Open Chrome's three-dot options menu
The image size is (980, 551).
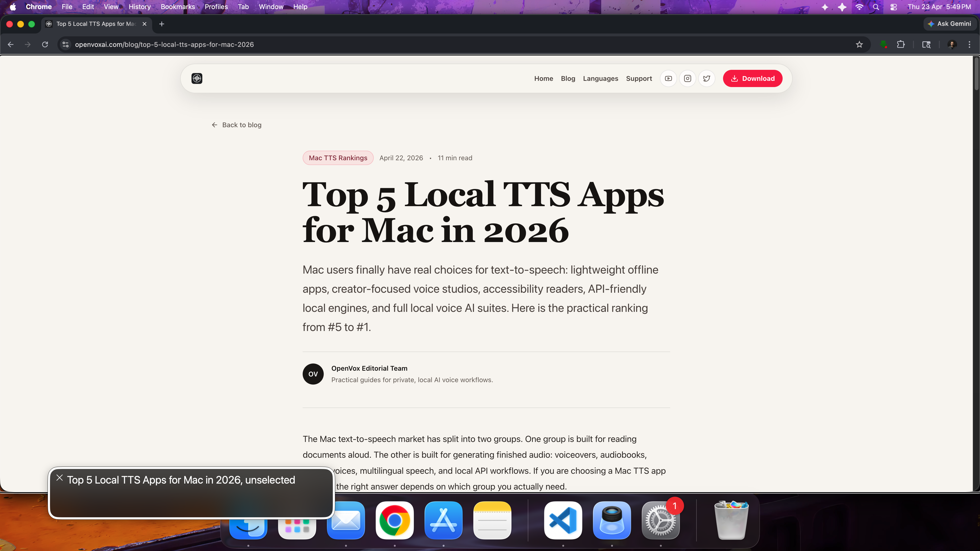click(x=970, y=44)
